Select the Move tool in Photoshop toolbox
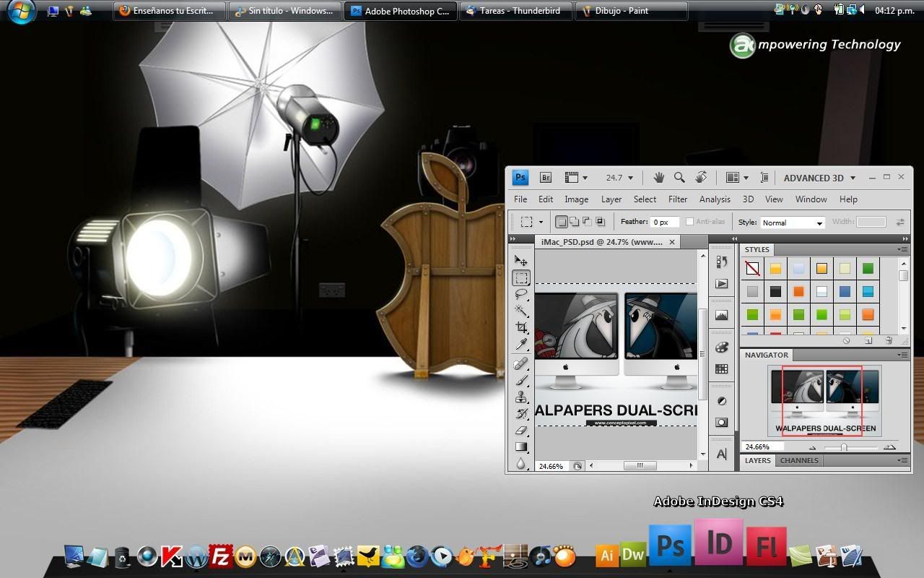 (x=521, y=261)
